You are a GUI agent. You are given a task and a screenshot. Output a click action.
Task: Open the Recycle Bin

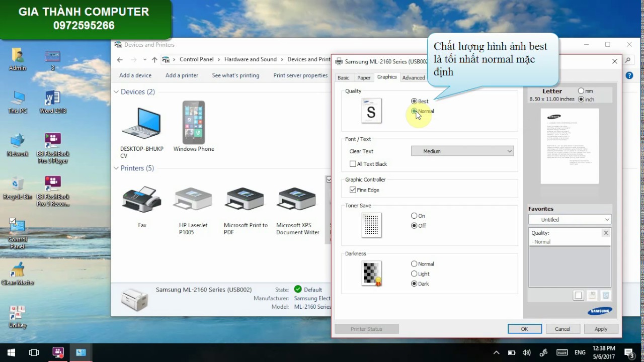(18, 188)
